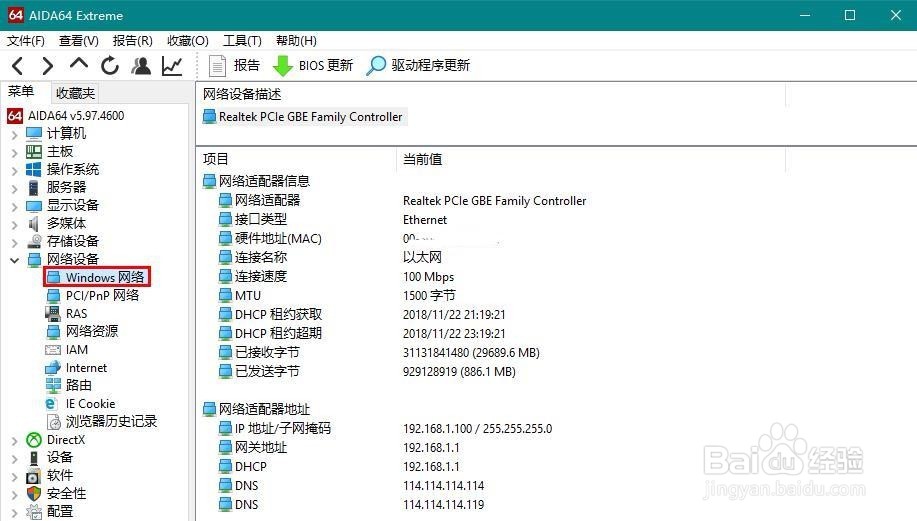Viewport: 917px width, 521px height.
Task: Open the 报告 report button
Action: [234, 65]
